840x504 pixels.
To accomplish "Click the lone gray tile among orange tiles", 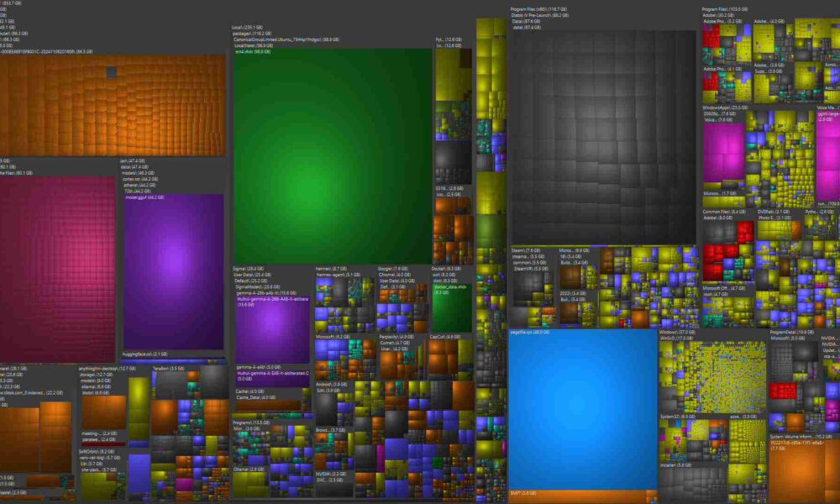I will [x=112, y=71].
